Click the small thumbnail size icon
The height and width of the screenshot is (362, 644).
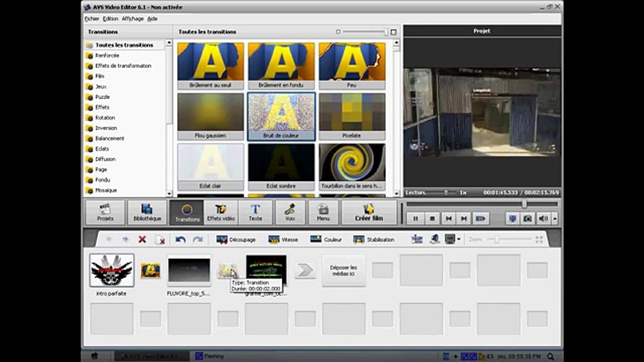click(338, 32)
